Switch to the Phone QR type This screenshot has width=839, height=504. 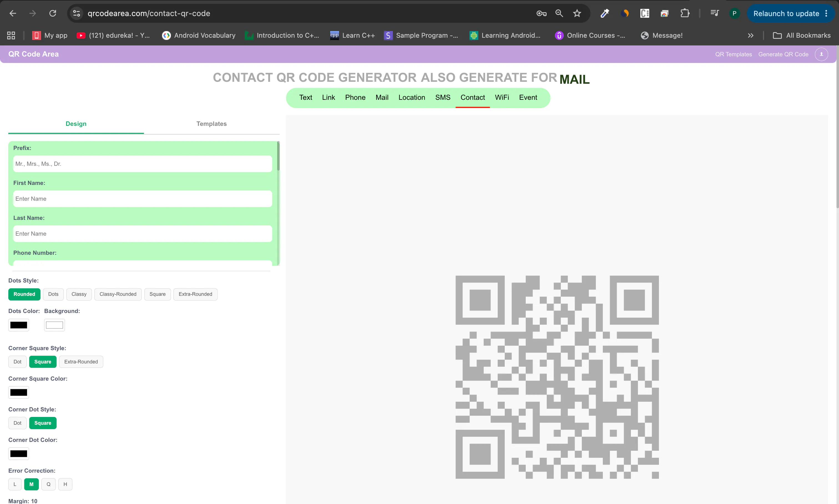[x=355, y=98]
